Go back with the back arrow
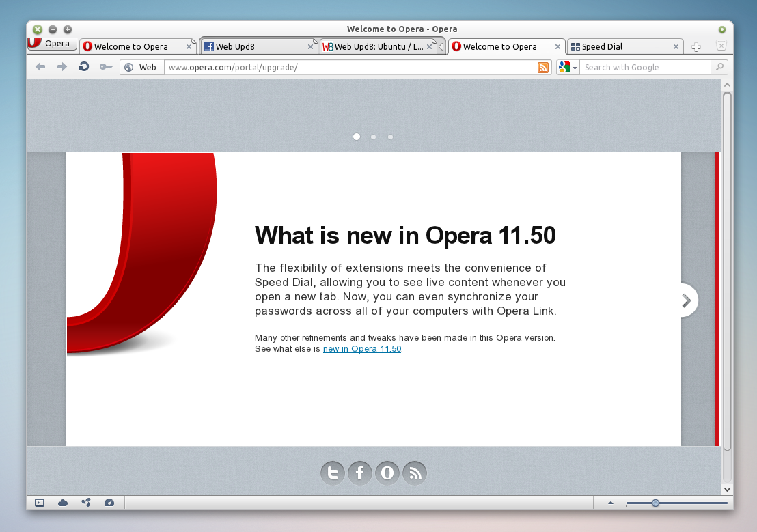Viewport: 757px width, 532px height. [40, 67]
